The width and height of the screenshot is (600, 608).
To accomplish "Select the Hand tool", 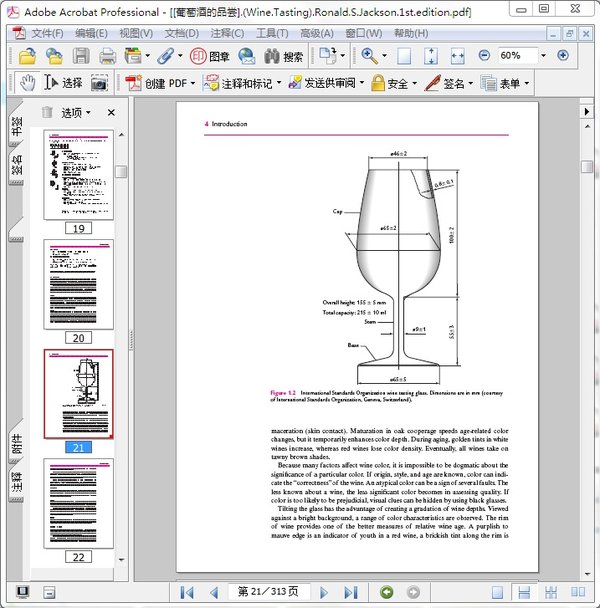I will click(28, 83).
